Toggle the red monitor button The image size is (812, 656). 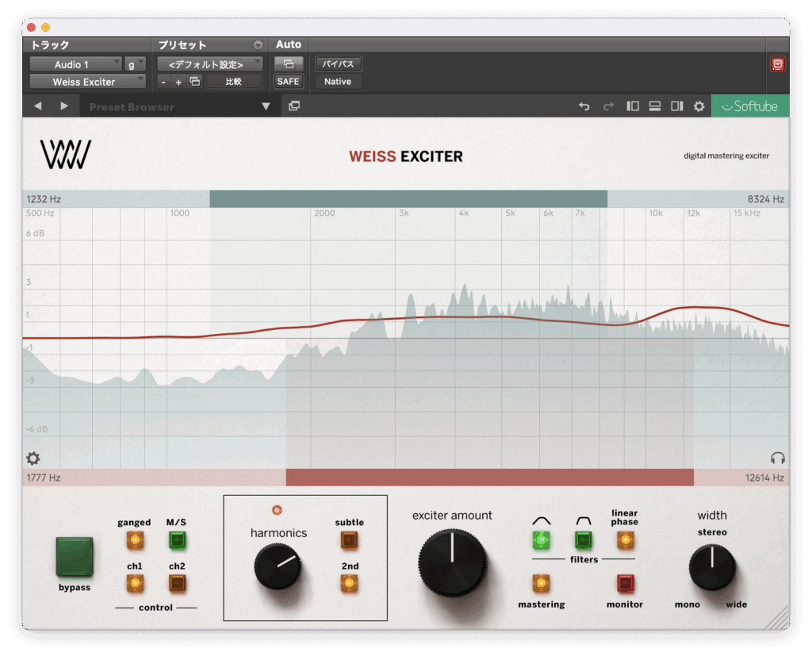point(625,584)
